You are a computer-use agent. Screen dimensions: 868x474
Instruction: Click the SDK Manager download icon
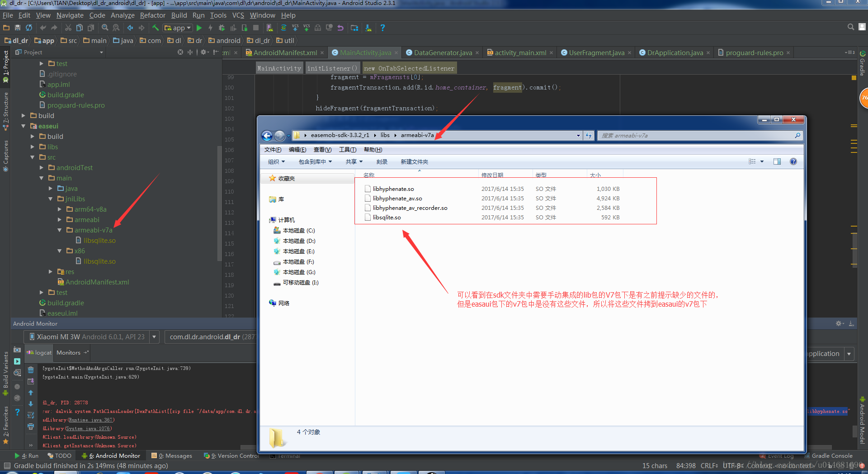point(368,28)
